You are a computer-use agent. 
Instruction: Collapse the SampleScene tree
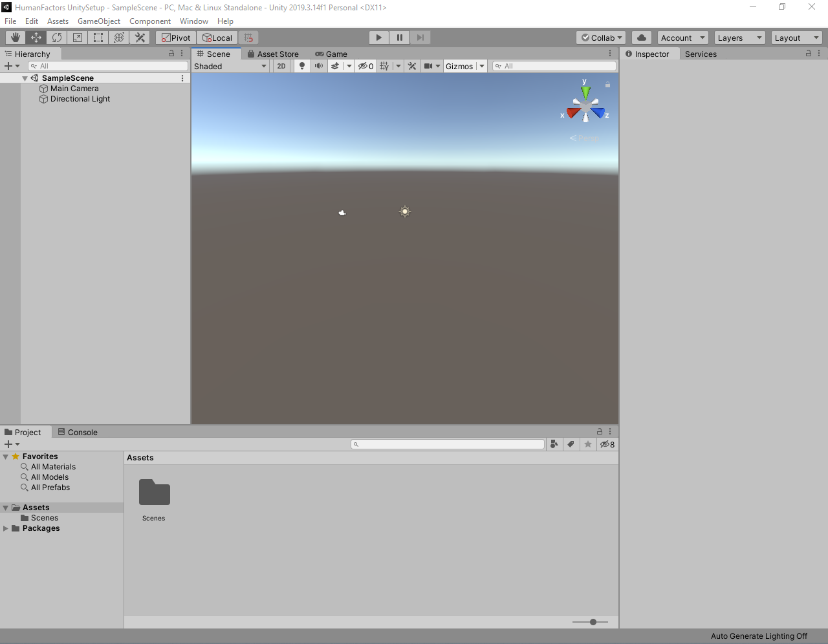[25, 78]
